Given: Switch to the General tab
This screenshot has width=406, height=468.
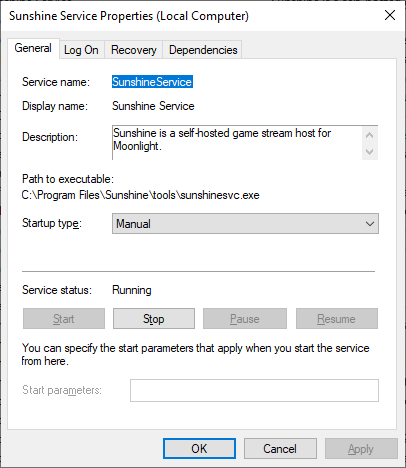Looking at the screenshot, I should (33, 48).
